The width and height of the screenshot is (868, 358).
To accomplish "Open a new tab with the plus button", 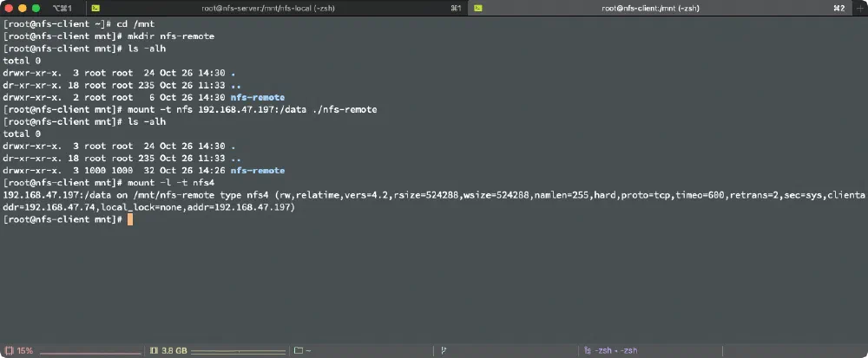I will (x=859, y=9).
